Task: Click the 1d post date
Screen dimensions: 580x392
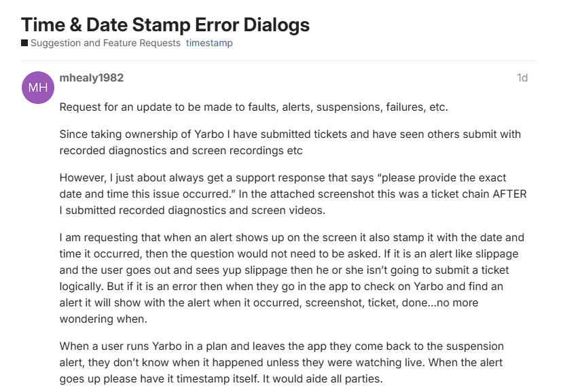Action: (x=522, y=77)
